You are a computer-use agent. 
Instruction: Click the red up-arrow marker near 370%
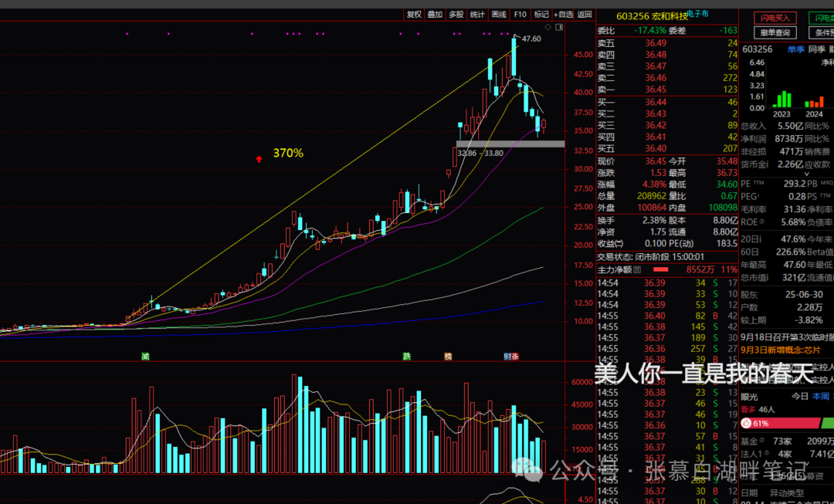[x=259, y=158]
